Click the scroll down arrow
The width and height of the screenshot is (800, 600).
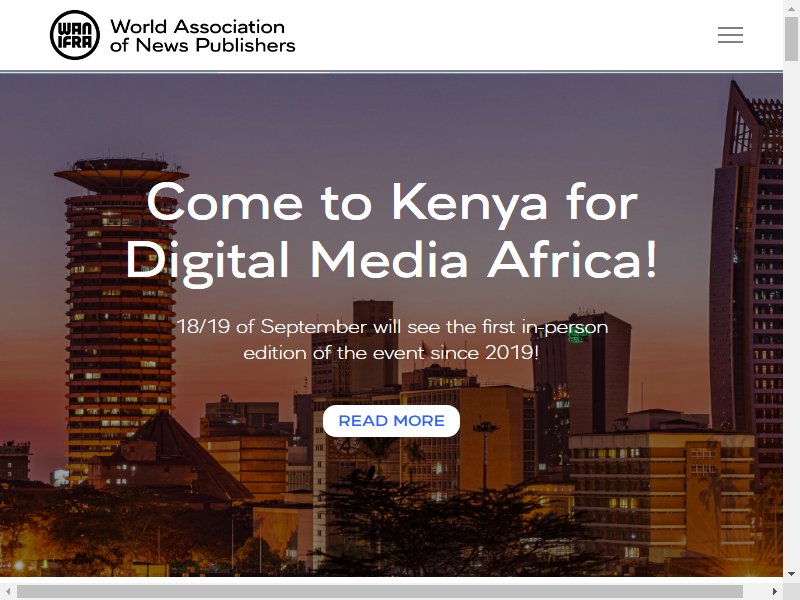tap(791, 574)
